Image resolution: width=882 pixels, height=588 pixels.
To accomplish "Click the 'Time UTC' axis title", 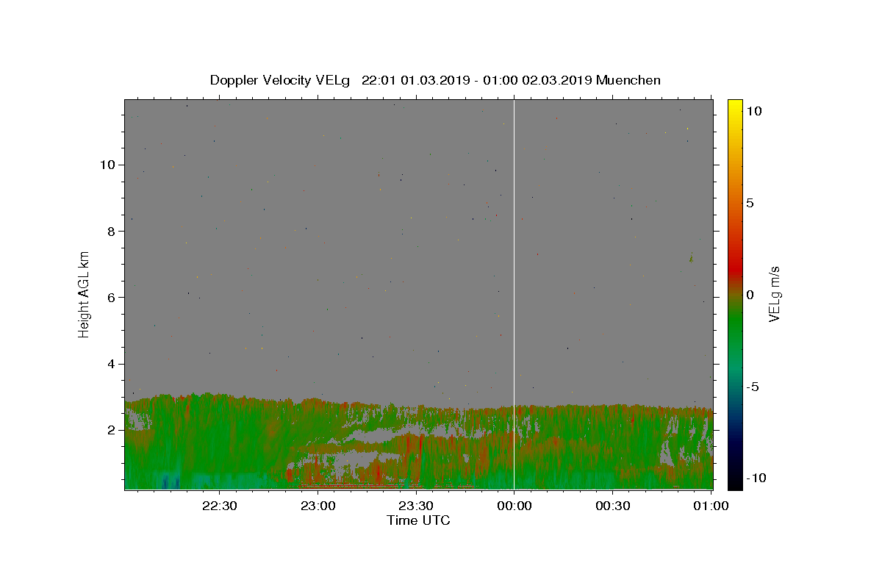I will [x=418, y=520].
